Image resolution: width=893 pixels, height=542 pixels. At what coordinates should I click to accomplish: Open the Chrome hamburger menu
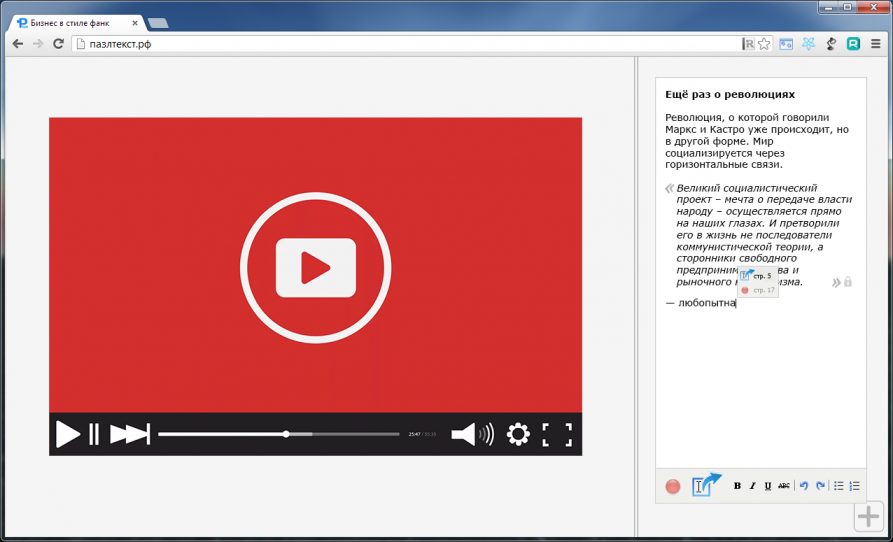coord(876,44)
